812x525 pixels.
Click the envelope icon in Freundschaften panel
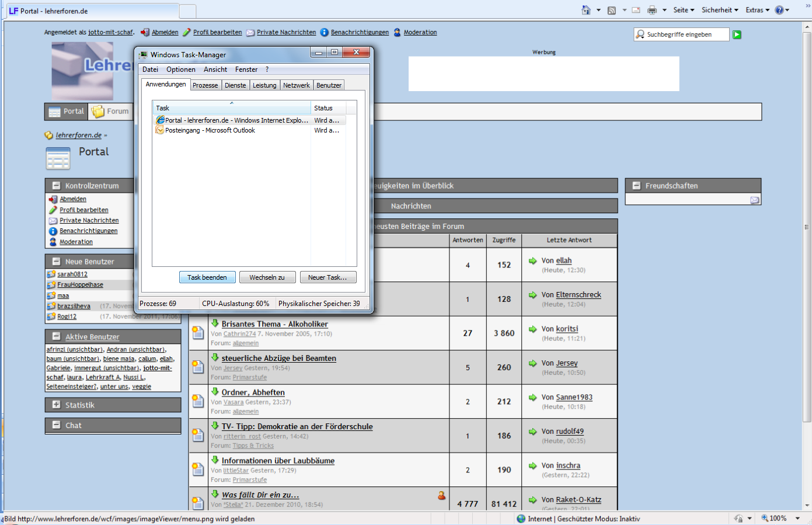click(754, 200)
